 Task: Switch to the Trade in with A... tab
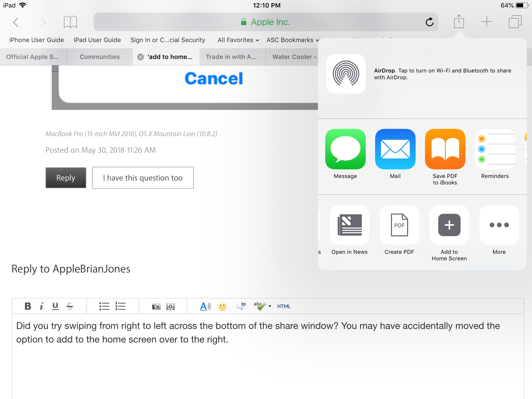231,57
